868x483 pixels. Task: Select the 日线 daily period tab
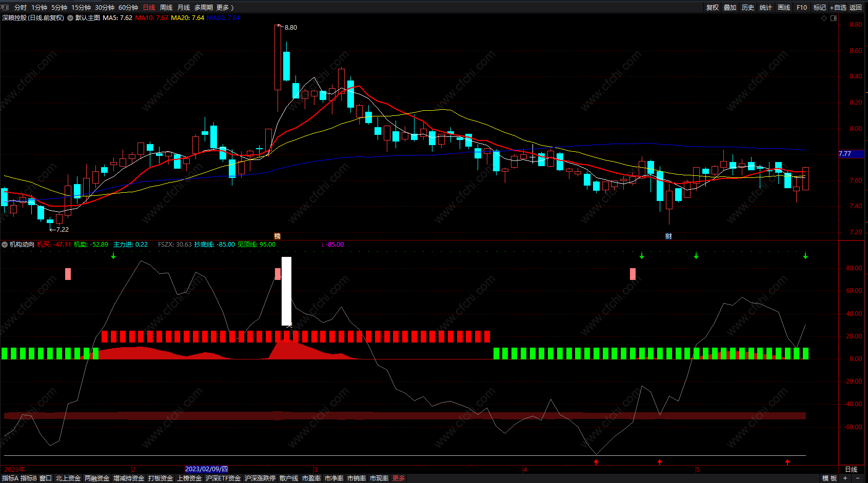(149, 7)
